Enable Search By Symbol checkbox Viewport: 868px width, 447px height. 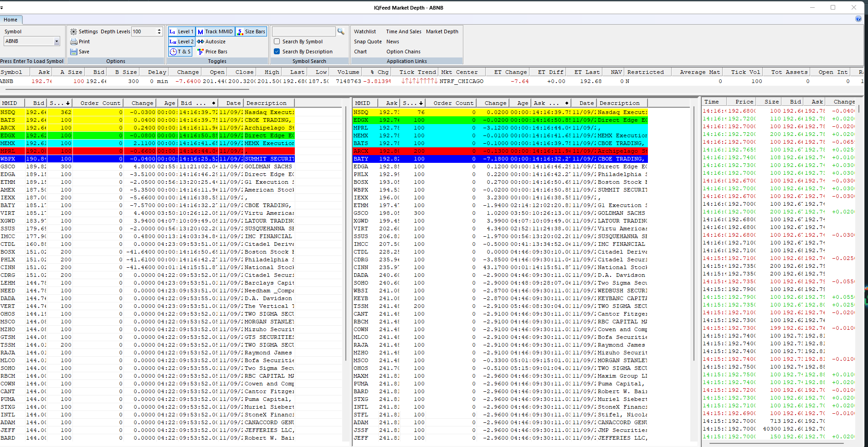[277, 42]
